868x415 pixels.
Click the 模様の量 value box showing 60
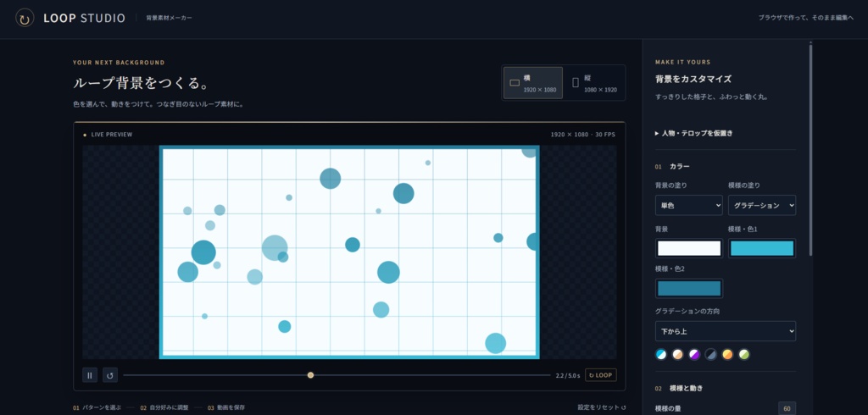coord(787,409)
